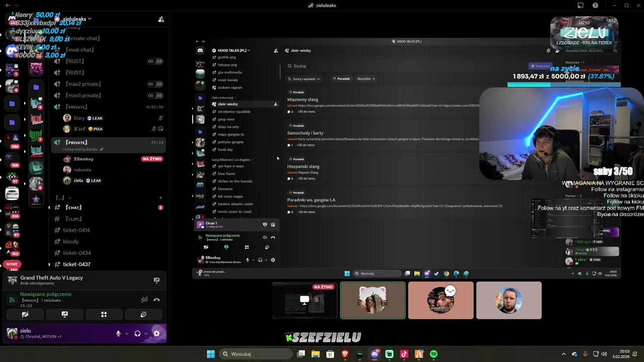The image size is (644, 362).
Task: Deafen with headphones icon in user bar
Action: (x=137, y=333)
